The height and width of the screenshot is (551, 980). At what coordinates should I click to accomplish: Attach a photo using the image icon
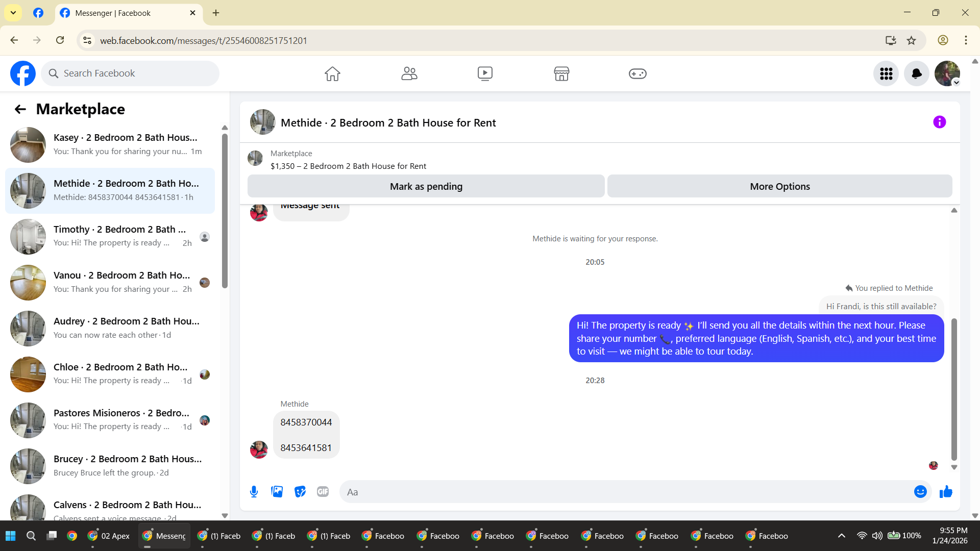coord(277,492)
